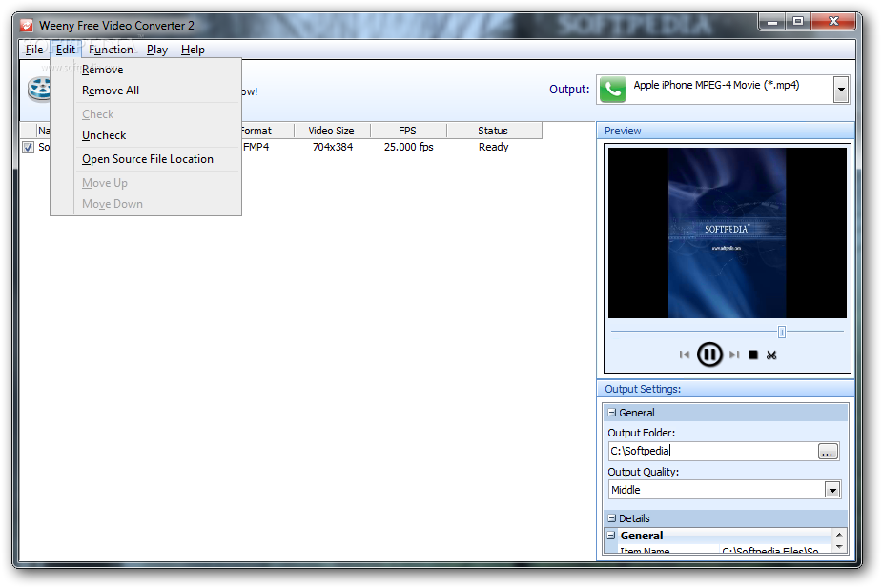The height and width of the screenshot is (588, 882).
Task: Click the Middle quality value
Action: [x=626, y=490]
